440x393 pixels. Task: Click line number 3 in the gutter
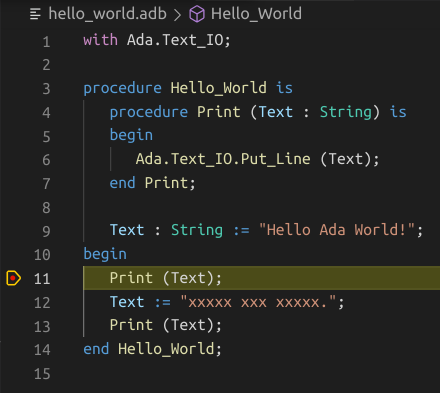point(46,89)
